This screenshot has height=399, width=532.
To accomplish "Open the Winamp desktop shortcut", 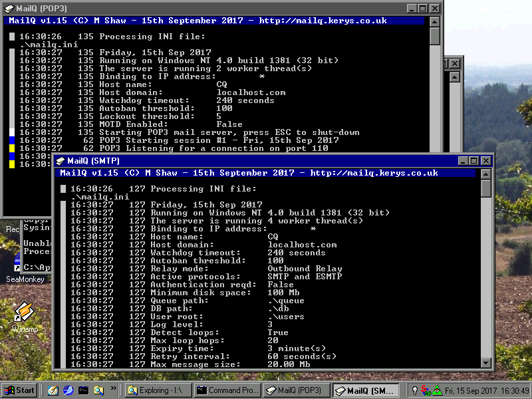I will [x=25, y=317].
